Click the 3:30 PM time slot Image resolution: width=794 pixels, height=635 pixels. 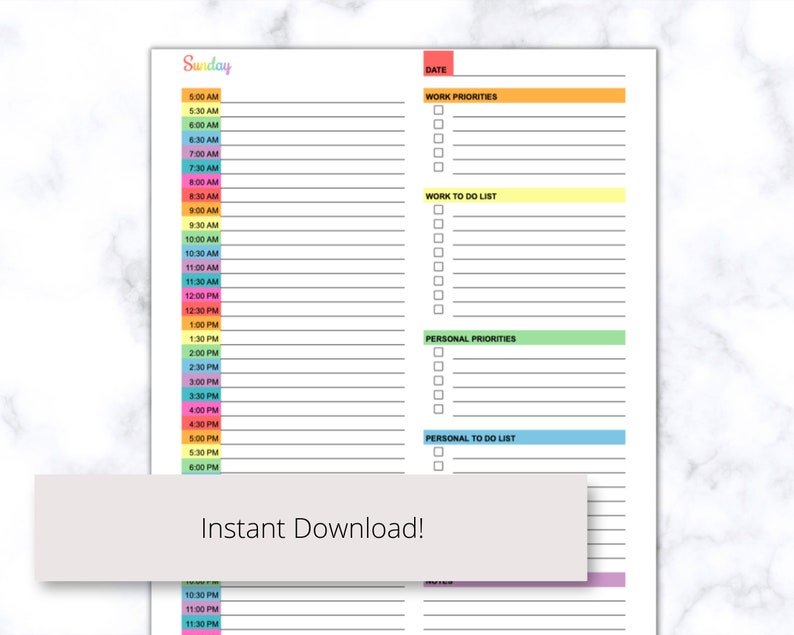tap(202, 395)
